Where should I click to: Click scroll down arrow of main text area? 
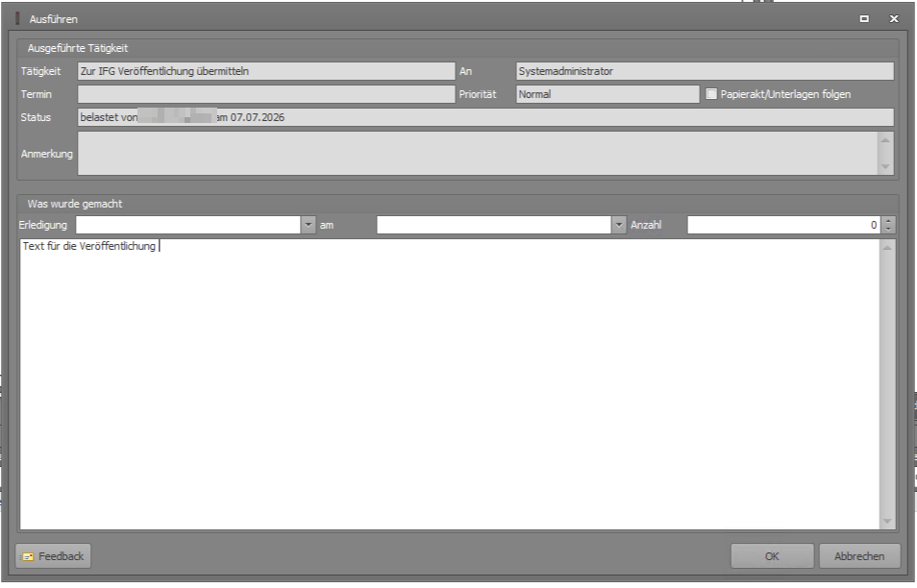887,521
